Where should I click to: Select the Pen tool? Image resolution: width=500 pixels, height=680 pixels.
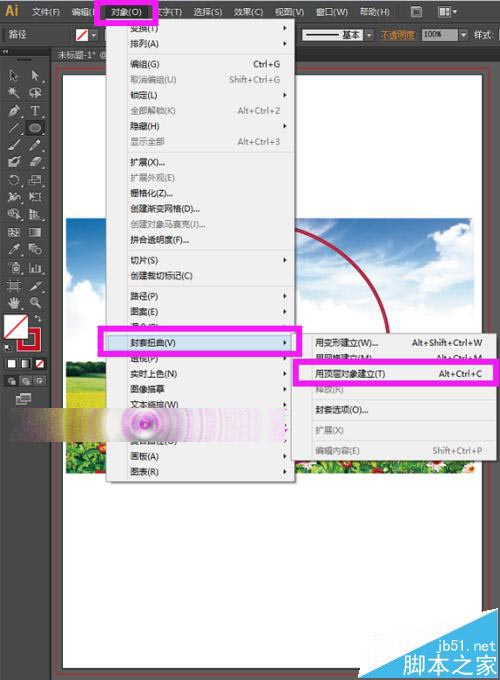point(14,111)
